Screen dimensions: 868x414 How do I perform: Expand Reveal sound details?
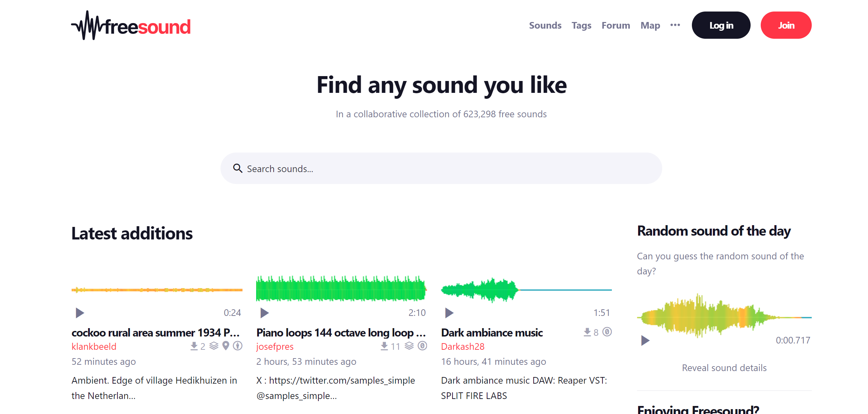coord(724,368)
